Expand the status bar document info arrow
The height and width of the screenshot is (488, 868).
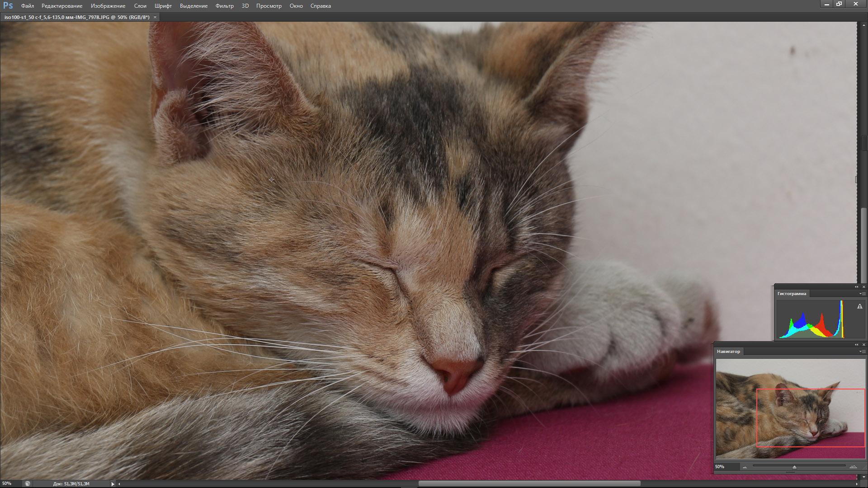click(x=113, y=484)
